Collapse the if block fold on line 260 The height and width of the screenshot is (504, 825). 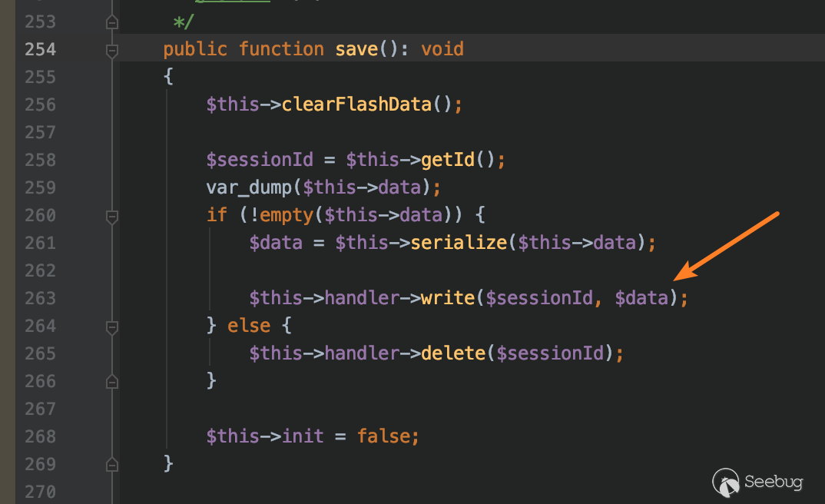tap(112, 217)
